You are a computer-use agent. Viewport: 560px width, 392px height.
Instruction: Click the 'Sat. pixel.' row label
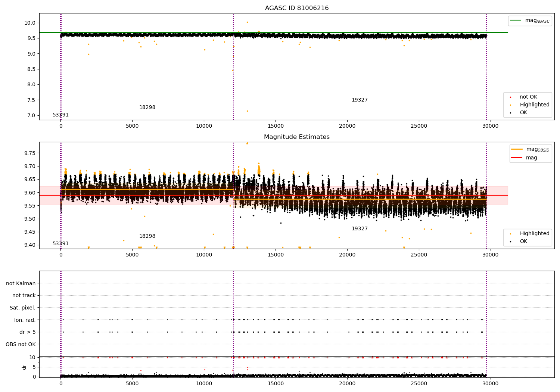23,308
